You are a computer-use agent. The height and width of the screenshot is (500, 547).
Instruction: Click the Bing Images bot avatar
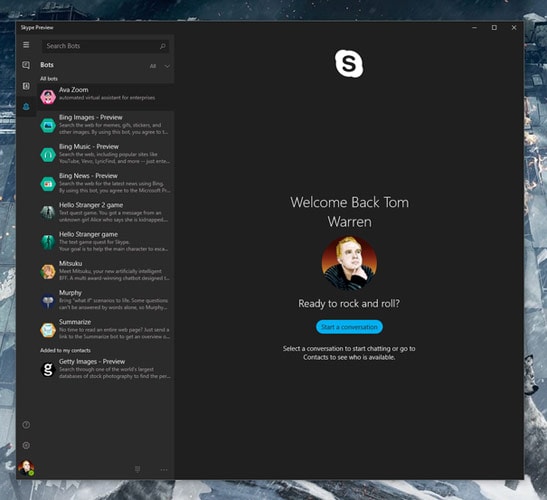[48, 126]
